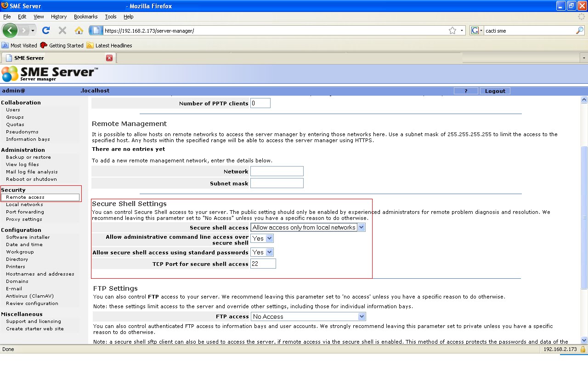Open the File menu
Screen dimensions: 588x368
coord(7,17)
